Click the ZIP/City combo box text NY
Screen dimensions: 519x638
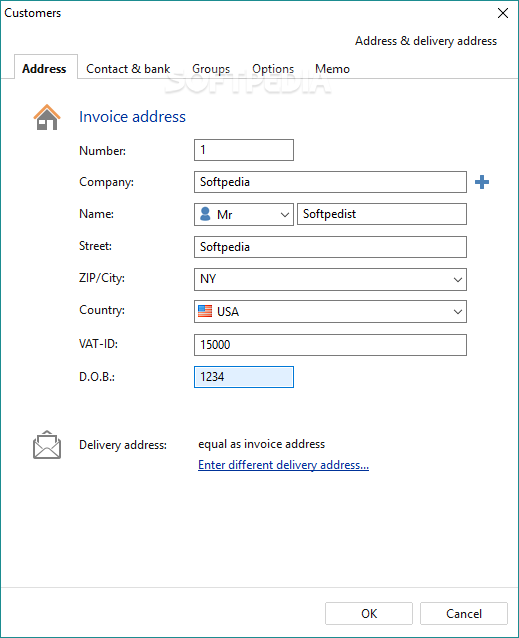tap(208, 279)
